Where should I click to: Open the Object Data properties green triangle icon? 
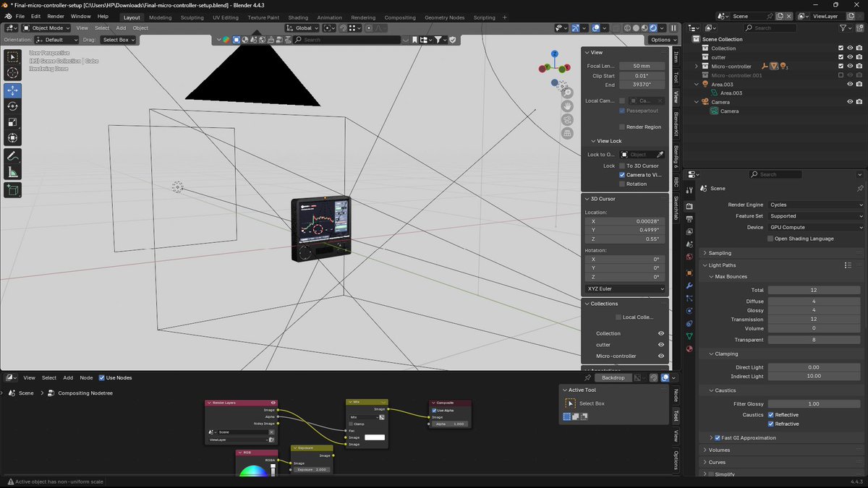tap(689, 336)
